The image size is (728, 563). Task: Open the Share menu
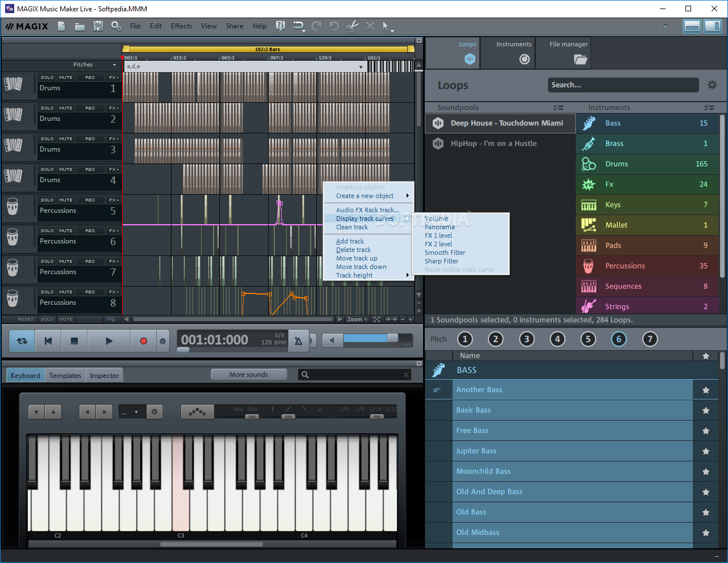point(235,26)
